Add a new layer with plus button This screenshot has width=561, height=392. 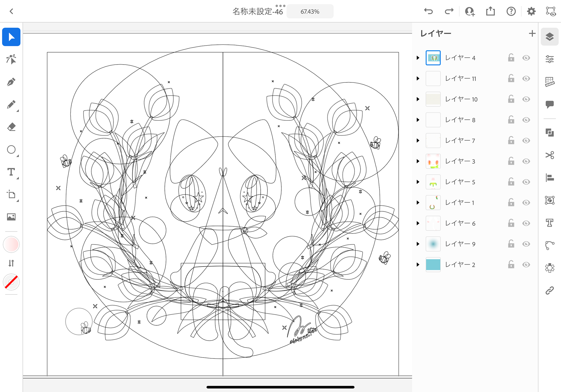(532, 34)
